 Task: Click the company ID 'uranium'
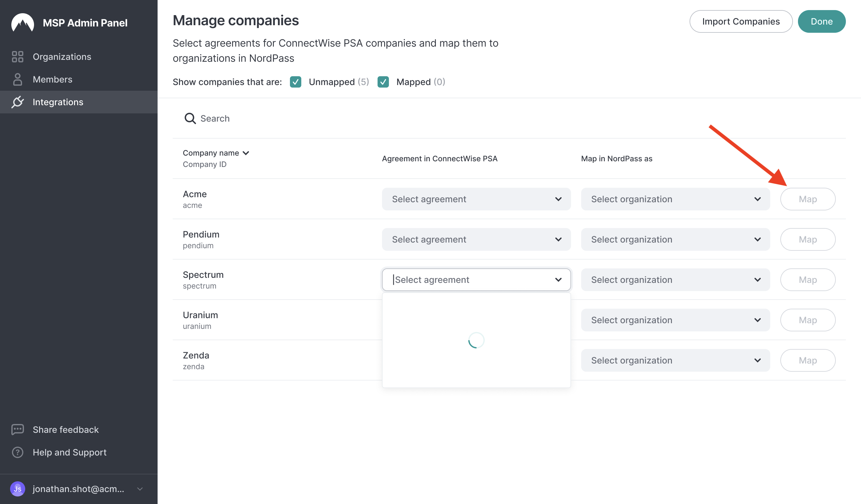coord(197,326)
